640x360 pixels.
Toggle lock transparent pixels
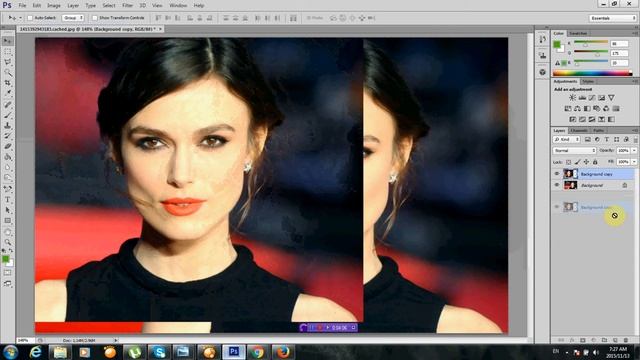[x=568, y=162]
